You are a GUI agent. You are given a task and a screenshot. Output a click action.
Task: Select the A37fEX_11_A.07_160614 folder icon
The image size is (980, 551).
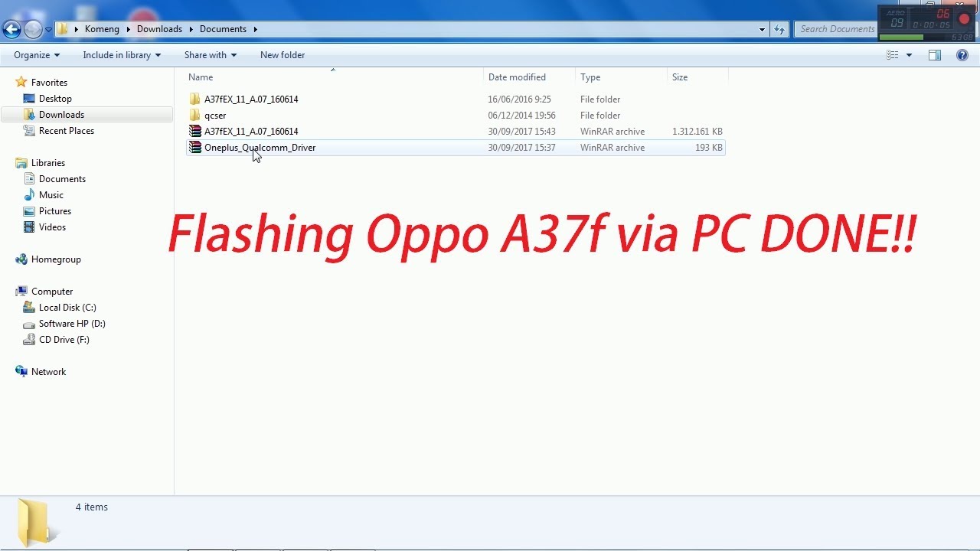pyautogui.click(x=194, y=99)
